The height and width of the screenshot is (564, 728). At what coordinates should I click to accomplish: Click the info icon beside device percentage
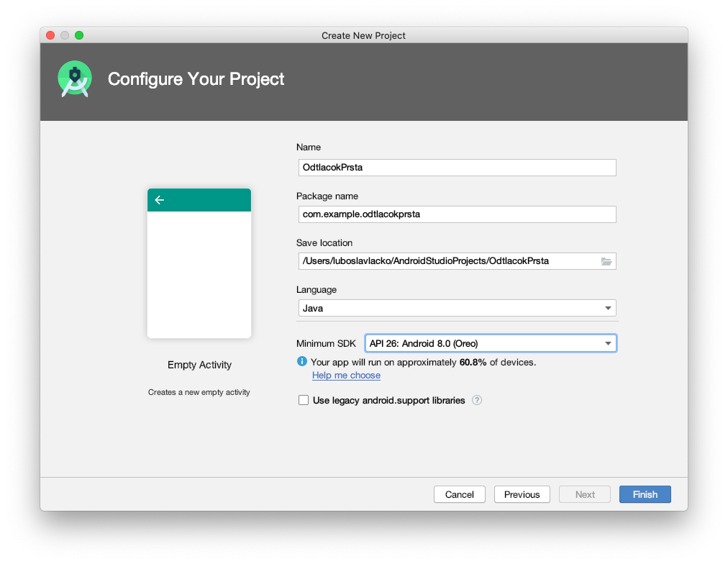point(302,362)
